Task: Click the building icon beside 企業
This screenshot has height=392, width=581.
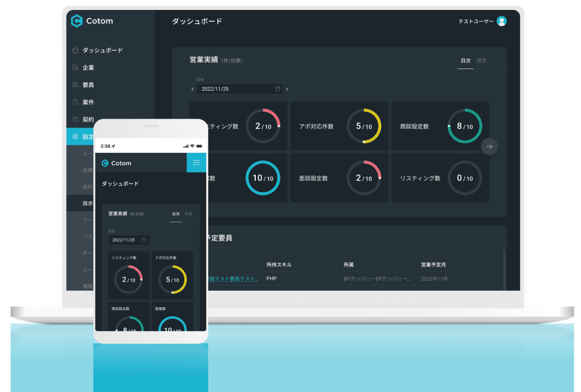Action: click(x=75, y=67)
